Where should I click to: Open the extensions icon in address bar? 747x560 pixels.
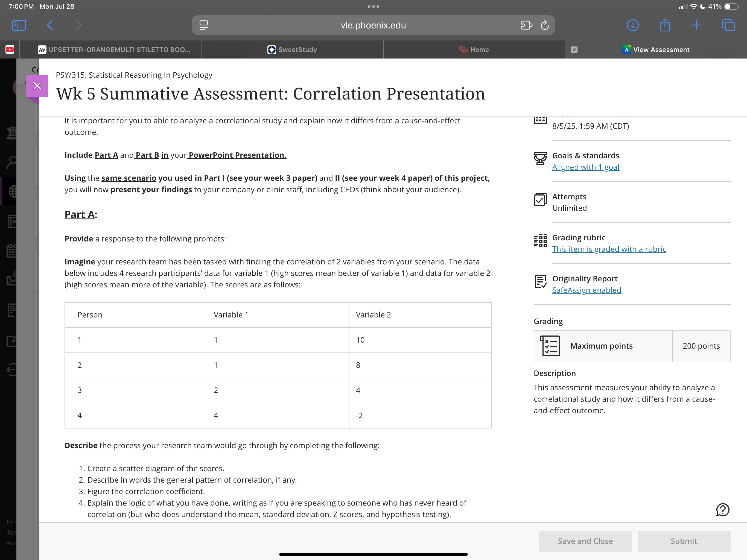(x=526, y=25)
